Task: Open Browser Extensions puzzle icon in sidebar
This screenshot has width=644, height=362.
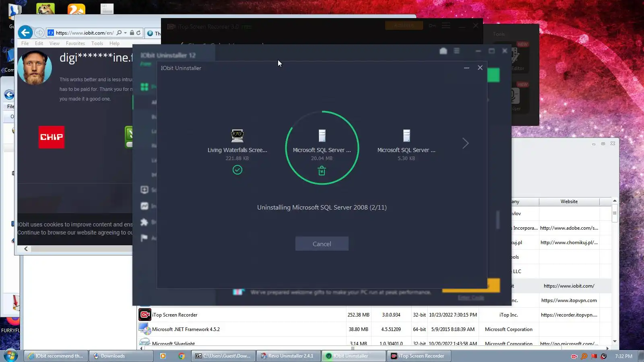Action: tap(144, 222)
